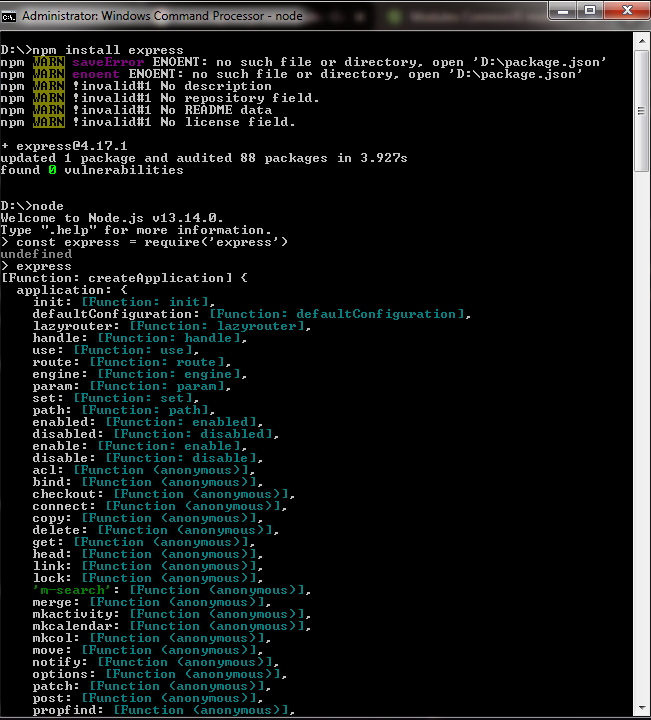Screen dimensions: 651x720
Task: Click the 'delete:' anonymous function line
Action: point(156,529)
